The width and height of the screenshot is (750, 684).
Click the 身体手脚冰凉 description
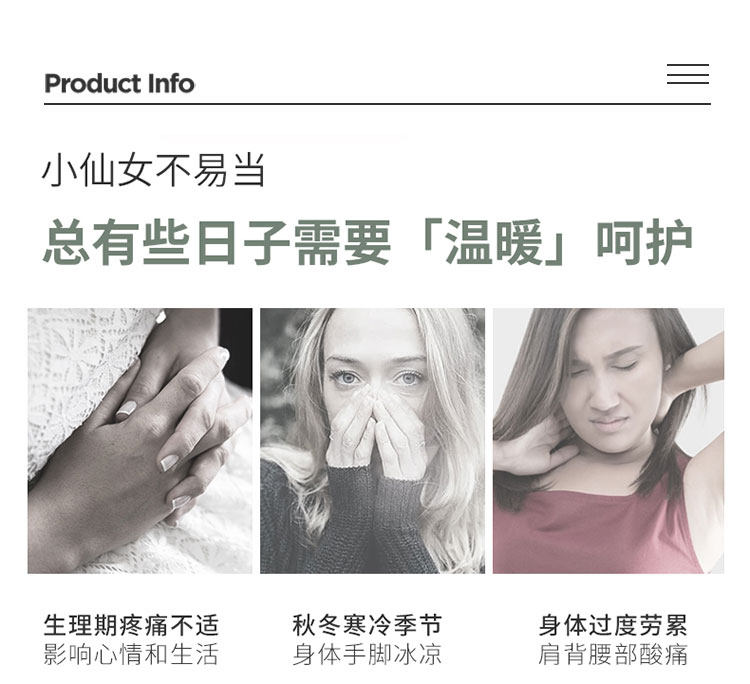[x=367, y=654]
